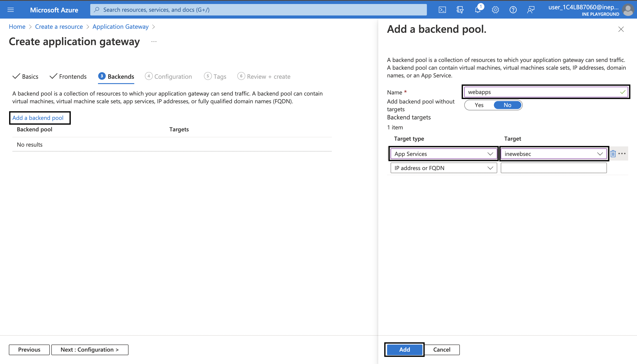Click the Add a backend pool link
This screenshot has width=637, height=364.
pyautogui.click(x=38, y=118)
